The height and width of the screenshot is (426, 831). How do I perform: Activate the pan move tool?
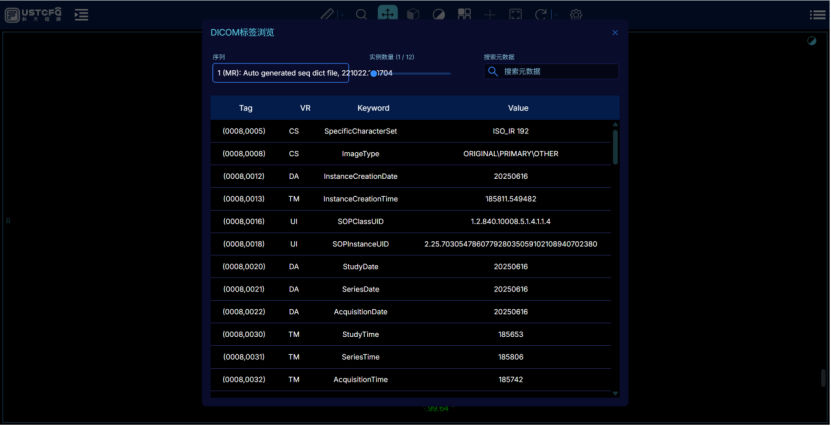click(x=387, y=14)
